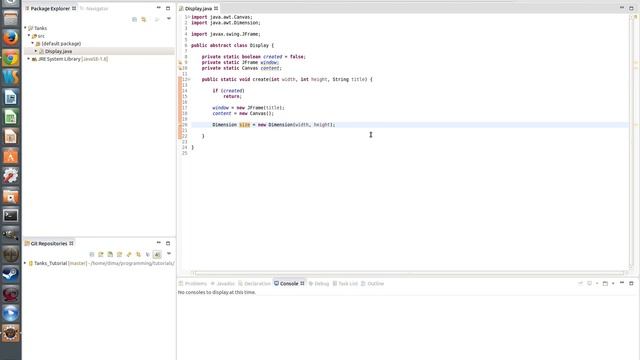Image resolution: width=640 pixels, height=360 pixels.
Task: Collapse all in Package Explorer toolbar
Action: pyautogui.click(x=134, y=19)
